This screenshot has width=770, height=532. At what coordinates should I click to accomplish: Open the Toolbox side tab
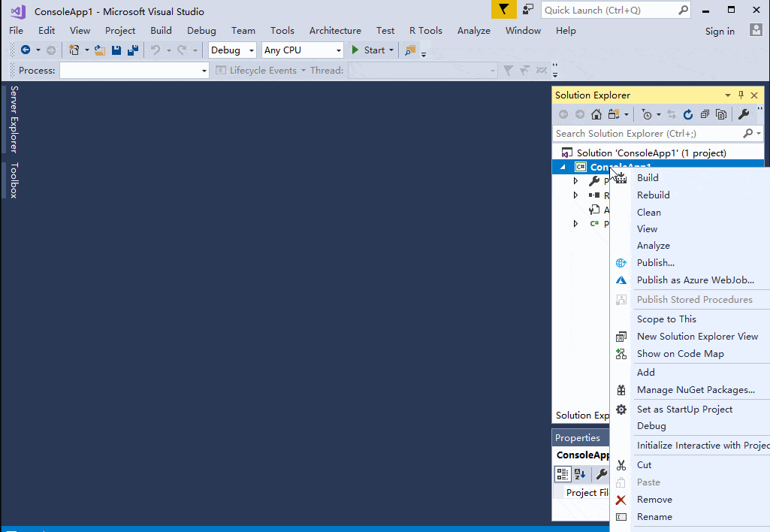tap(14, 180)
